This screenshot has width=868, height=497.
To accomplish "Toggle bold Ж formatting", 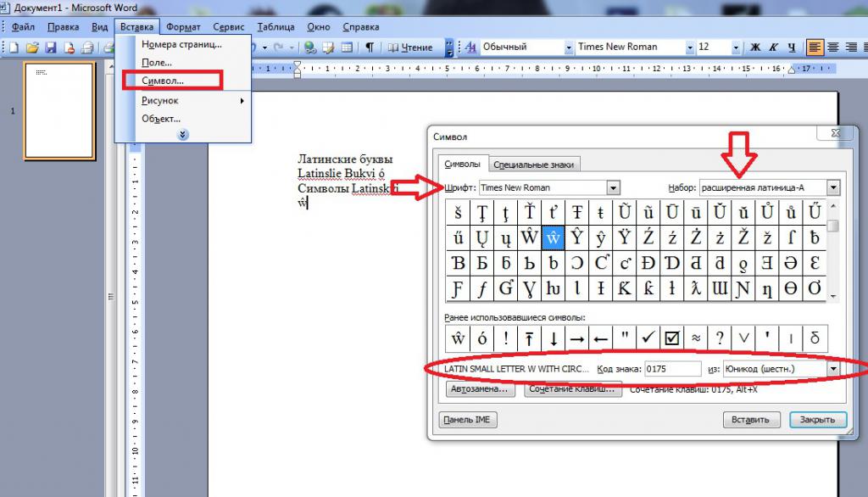I will [x=755, y=47].
